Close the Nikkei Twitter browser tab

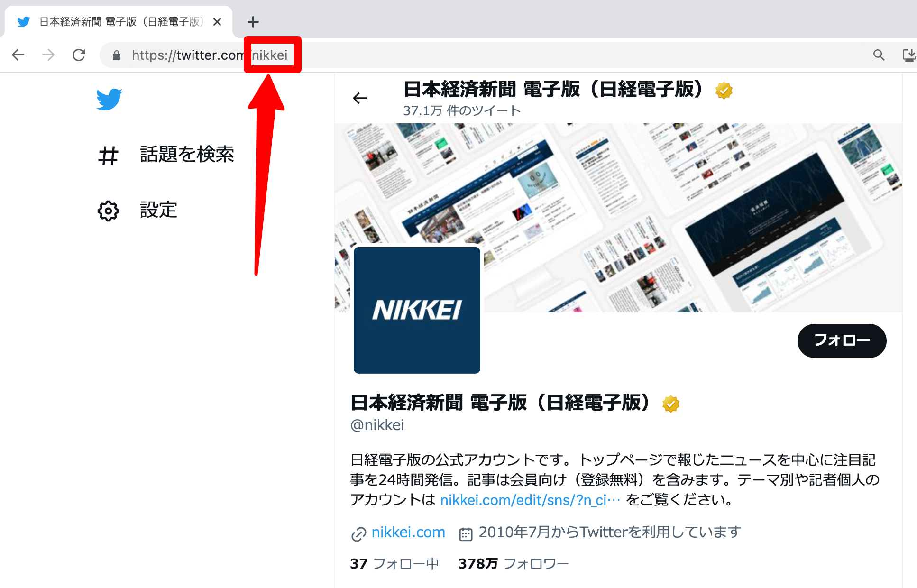click(x=217, y=22)
